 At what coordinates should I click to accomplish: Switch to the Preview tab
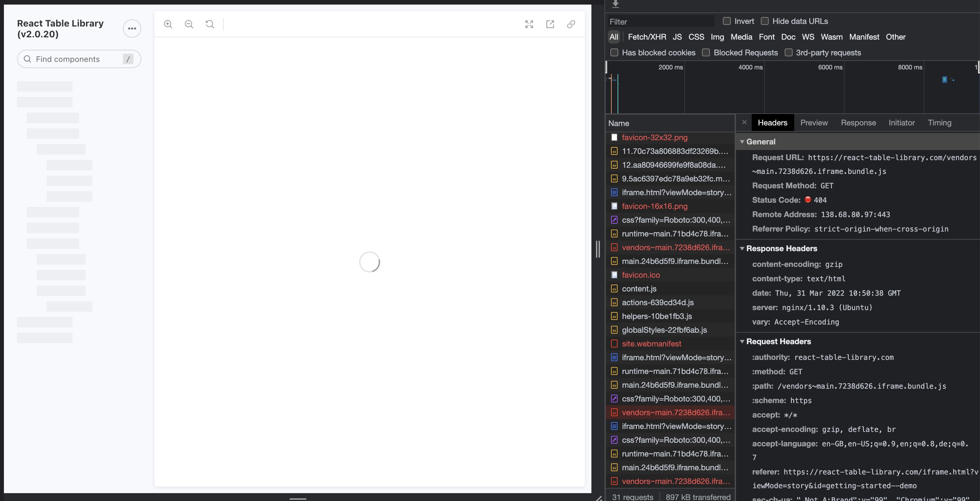click(814, 122)
